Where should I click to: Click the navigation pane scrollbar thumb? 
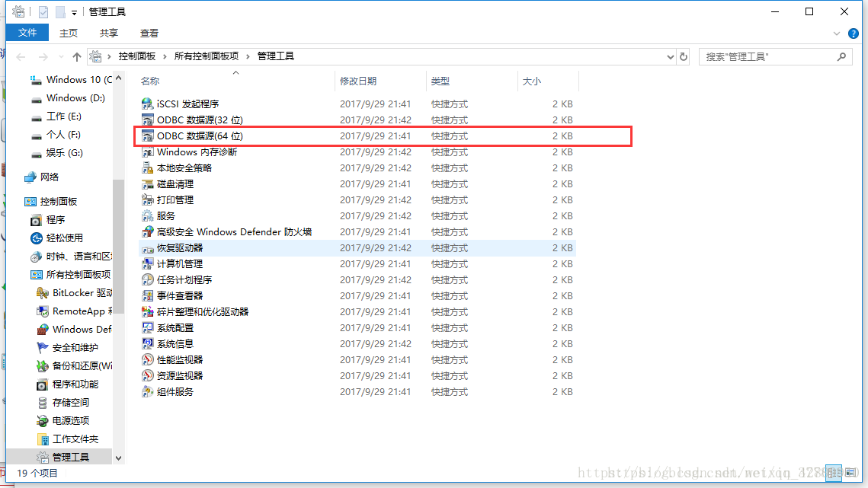coord(118,246)
